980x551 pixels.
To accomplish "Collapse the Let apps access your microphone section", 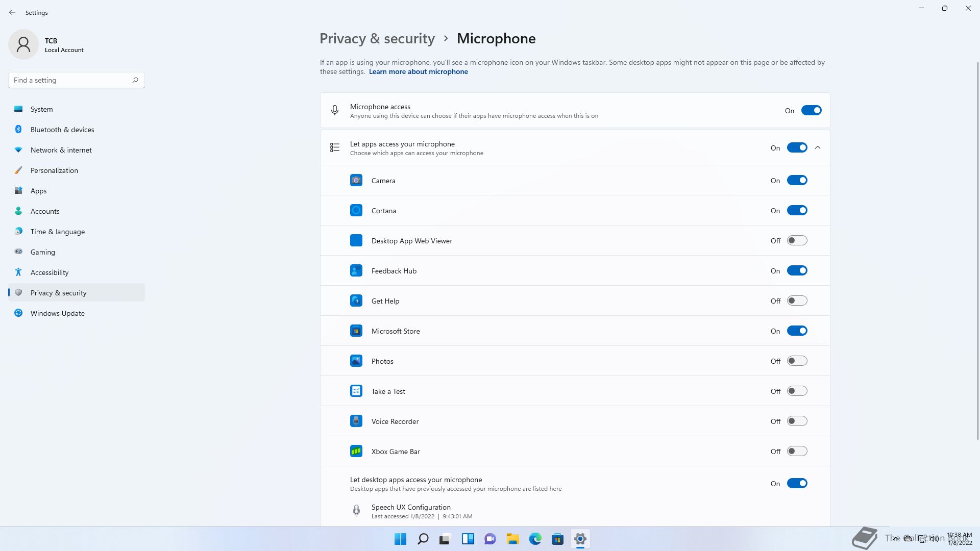I will point(818,147).
